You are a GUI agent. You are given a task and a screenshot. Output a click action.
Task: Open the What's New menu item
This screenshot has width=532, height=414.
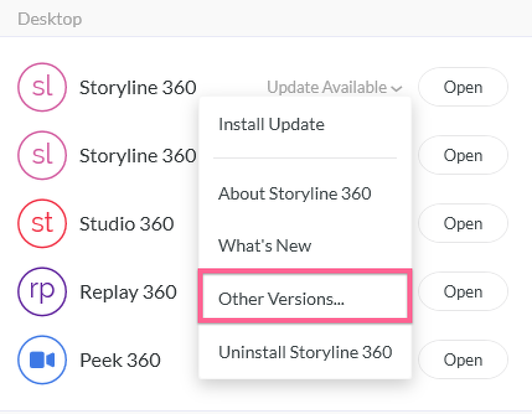[x=265, y=246]
